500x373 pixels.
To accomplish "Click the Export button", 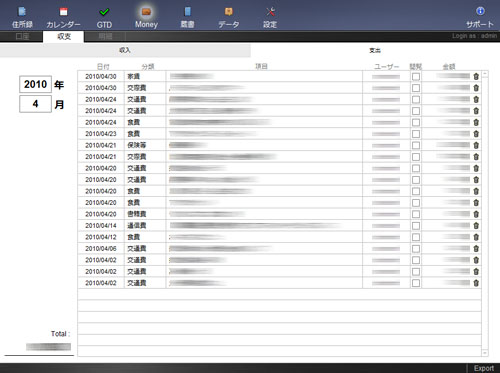I will pyautogui.click(x=484, y=368).
